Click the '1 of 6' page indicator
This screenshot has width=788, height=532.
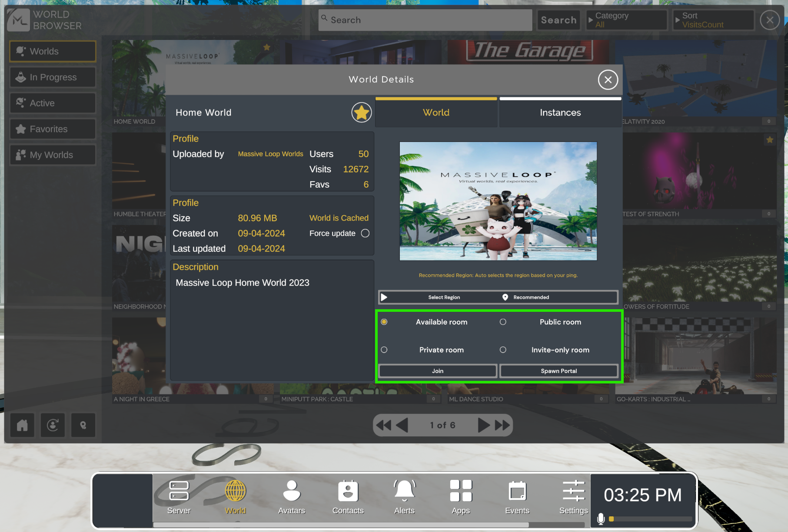click(442, 425)
